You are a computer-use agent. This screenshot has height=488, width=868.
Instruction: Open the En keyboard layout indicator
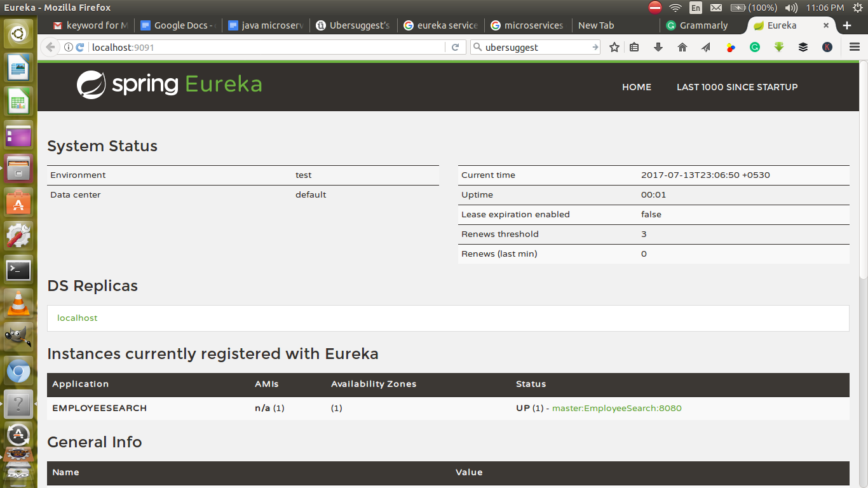[x=696, y=8]
